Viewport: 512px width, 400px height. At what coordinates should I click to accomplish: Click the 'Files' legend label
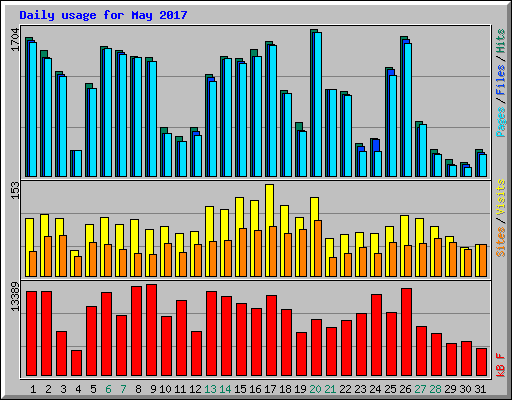coord(501,80)
